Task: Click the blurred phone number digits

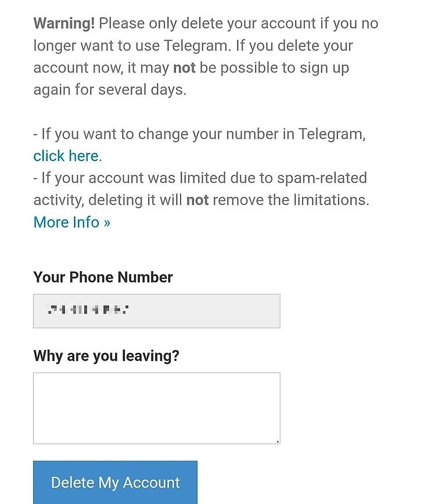Action: pos(87,310)
